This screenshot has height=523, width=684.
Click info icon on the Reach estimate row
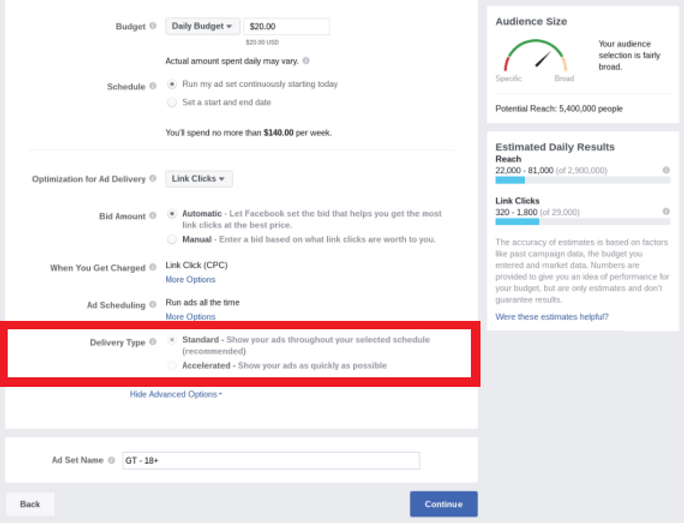point(666,170)
